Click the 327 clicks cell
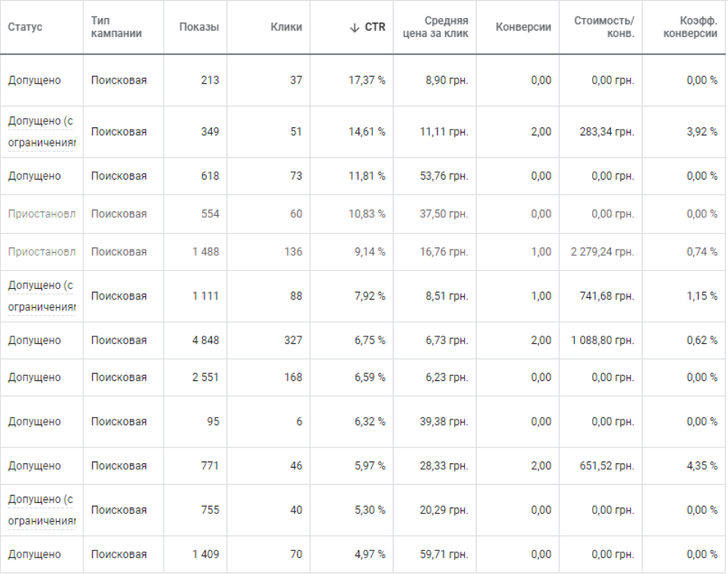Viewport: 728px width, 574px height. pos(293,340)
